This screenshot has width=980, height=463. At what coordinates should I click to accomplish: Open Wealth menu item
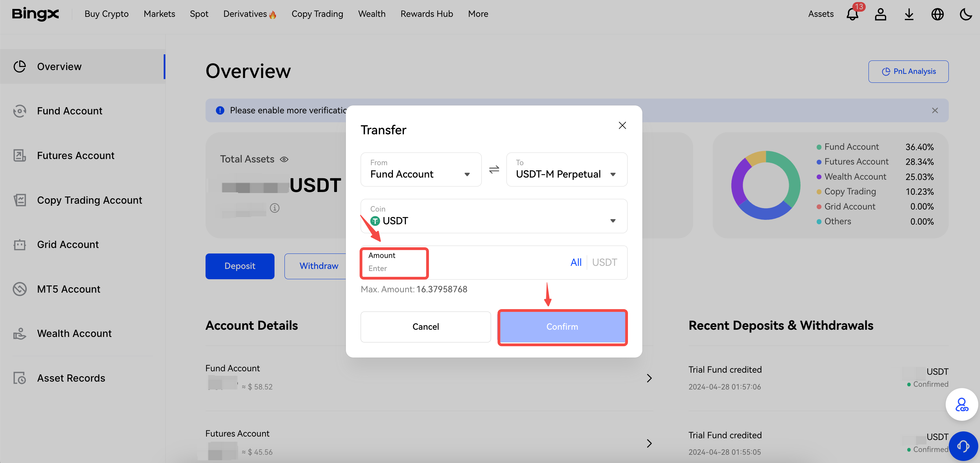(372, 14)
